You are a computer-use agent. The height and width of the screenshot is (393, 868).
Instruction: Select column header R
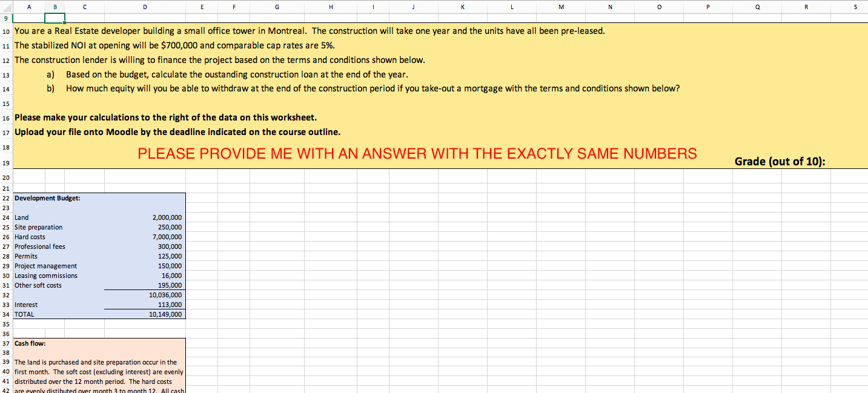click(x=806, y=7)
